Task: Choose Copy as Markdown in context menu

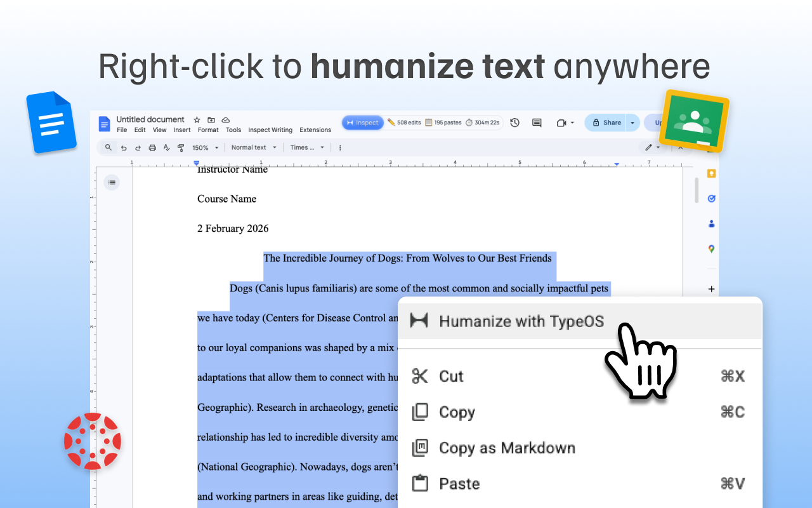Action: tap(580, 448)
